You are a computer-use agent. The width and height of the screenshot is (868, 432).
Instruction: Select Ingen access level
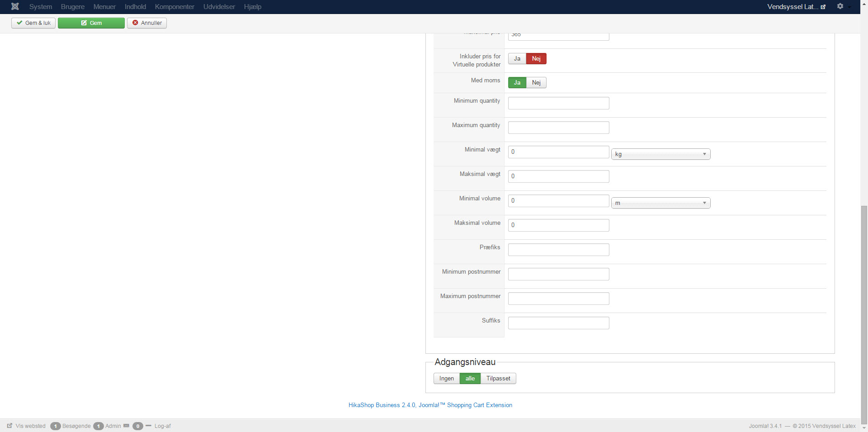click(x=447, y=379)
